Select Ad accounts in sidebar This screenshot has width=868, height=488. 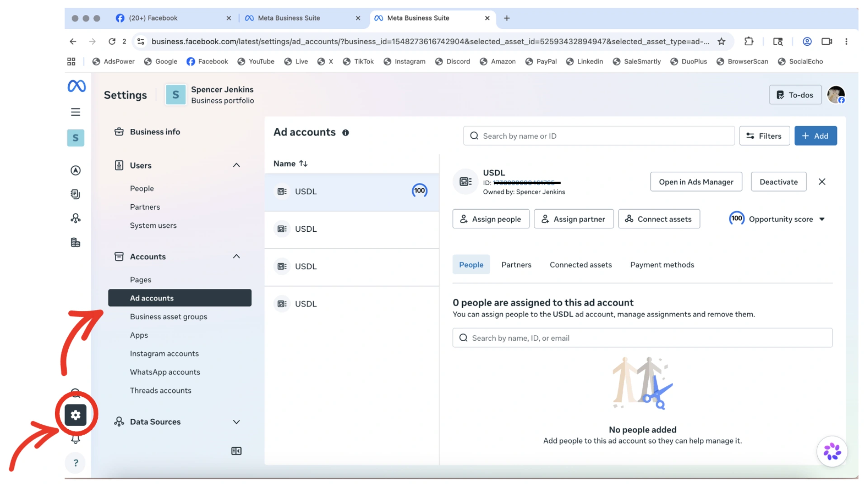click(179, 298)
